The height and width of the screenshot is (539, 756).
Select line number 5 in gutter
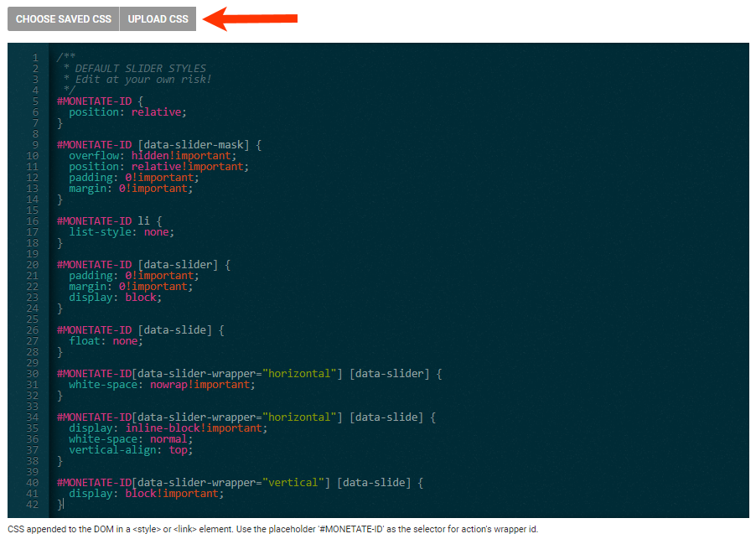35,101
